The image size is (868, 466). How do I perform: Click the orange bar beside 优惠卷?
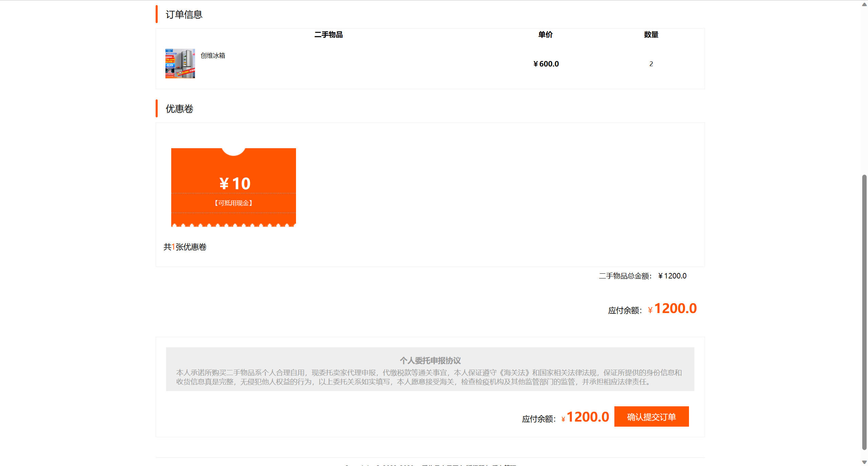[156, 108]
